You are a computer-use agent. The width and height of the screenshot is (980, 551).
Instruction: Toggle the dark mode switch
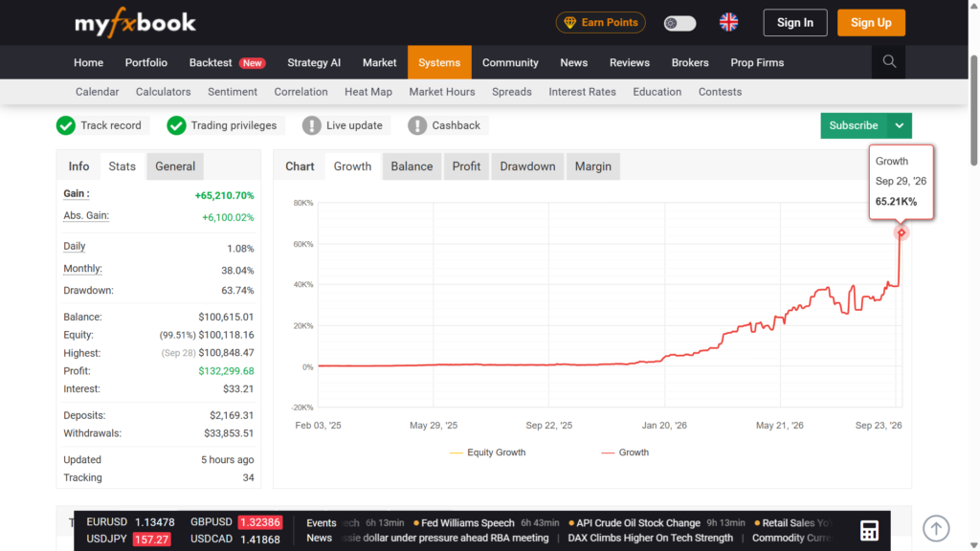679,23
